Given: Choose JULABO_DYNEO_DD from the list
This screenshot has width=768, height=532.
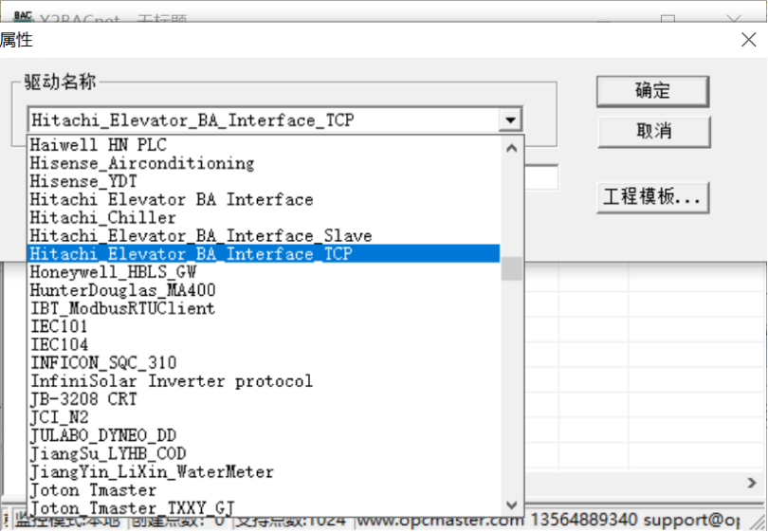Looking at the screenshot, I should [x=264, y=435].
